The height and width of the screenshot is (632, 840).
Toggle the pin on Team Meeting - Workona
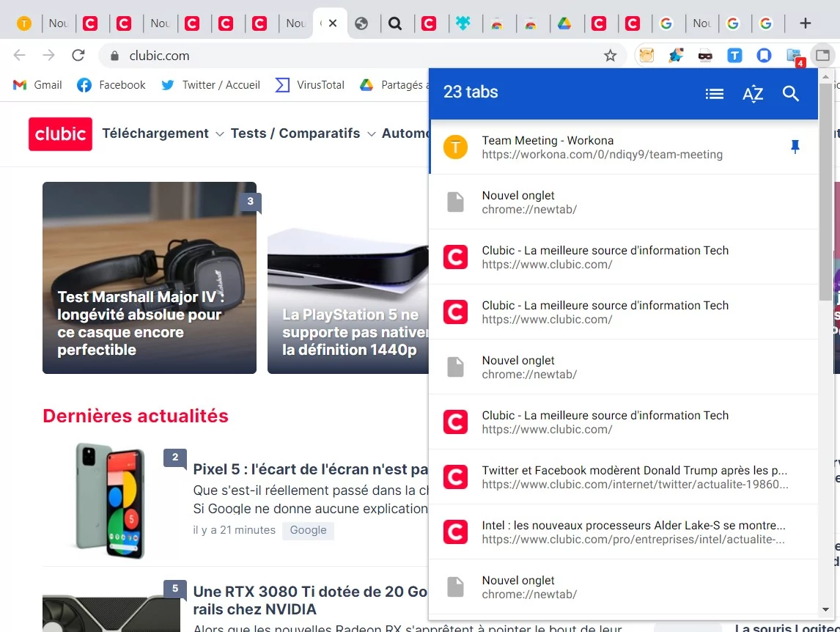(795, 147)
